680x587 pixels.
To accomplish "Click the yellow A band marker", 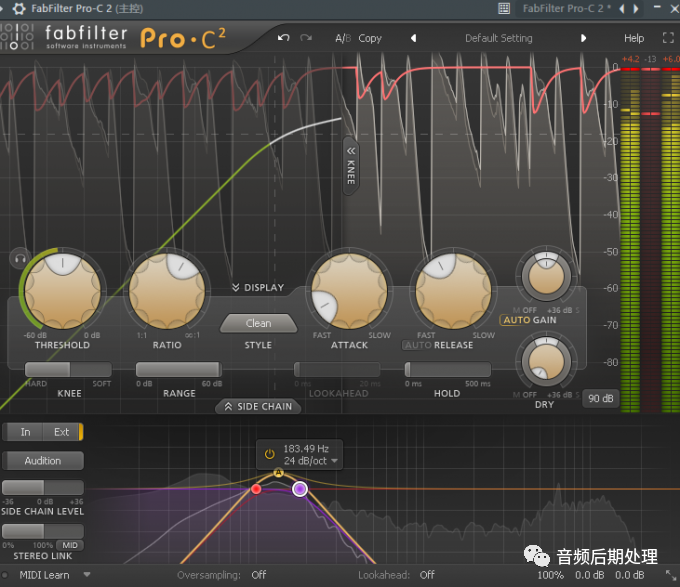I will (x=278, y=473).
